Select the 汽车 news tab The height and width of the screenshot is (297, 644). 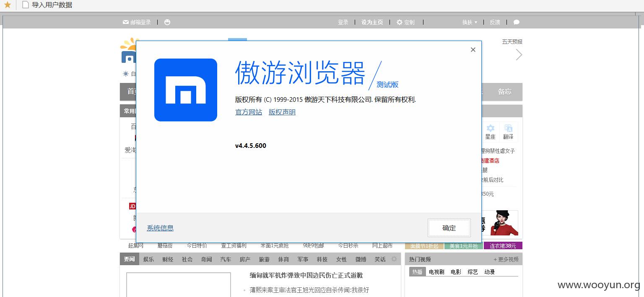click(226, 259)
